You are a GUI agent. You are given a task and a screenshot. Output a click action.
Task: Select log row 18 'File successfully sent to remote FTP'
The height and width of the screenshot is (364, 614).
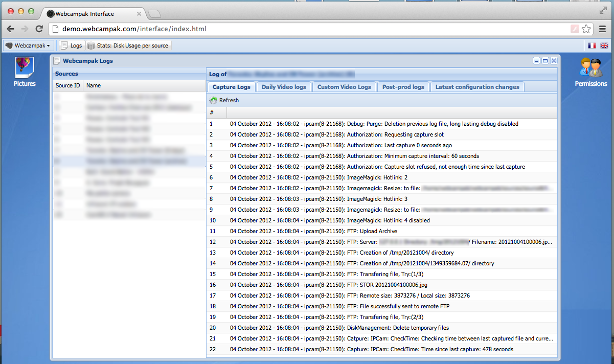pyautogui.click(x=382, y=306)
